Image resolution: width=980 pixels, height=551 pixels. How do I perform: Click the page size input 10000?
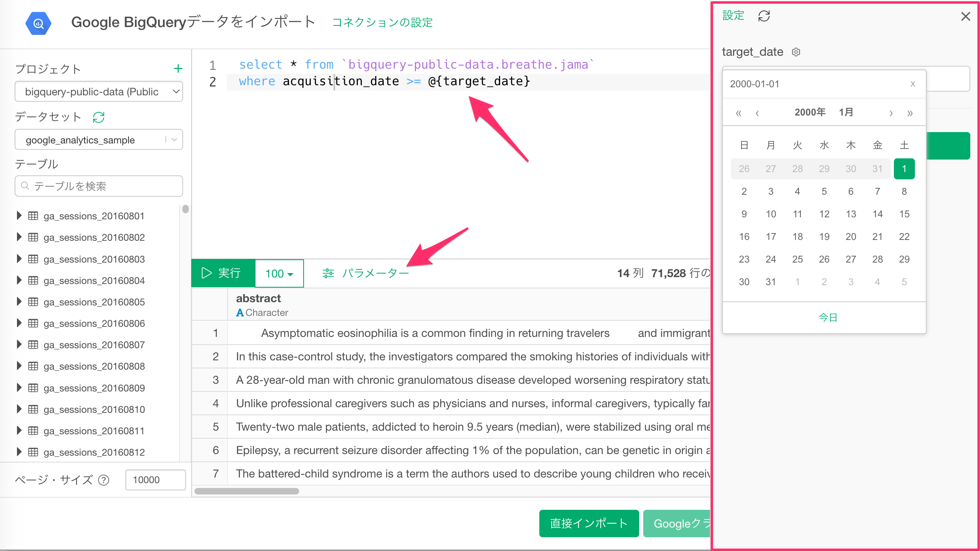tap(155, 480)
